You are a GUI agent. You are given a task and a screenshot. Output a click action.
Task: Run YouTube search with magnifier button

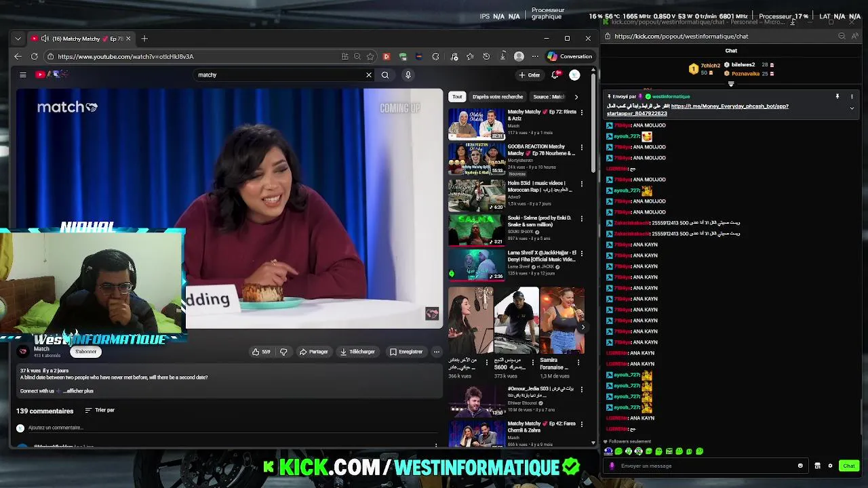click(x=385, y=75)
